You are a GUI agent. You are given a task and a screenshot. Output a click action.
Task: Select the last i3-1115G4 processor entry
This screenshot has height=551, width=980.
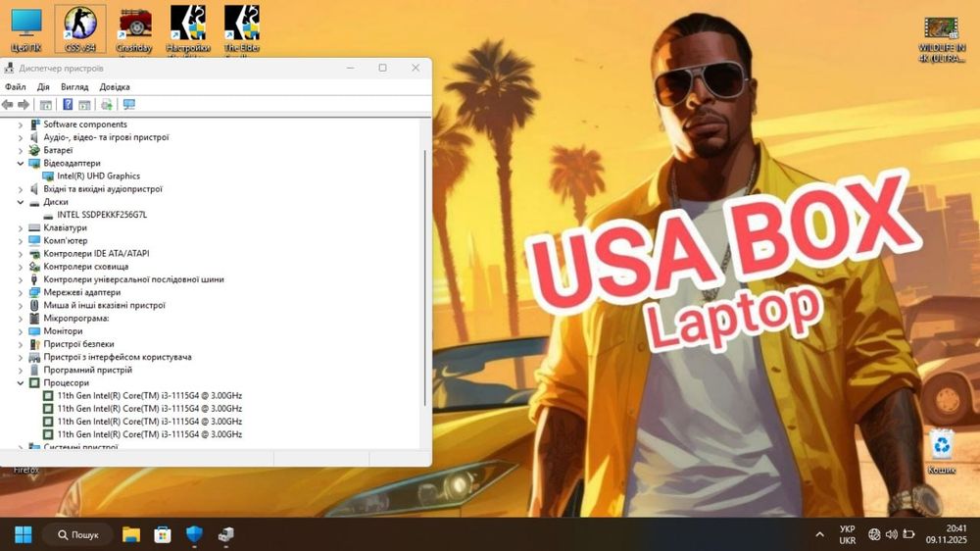149,434
